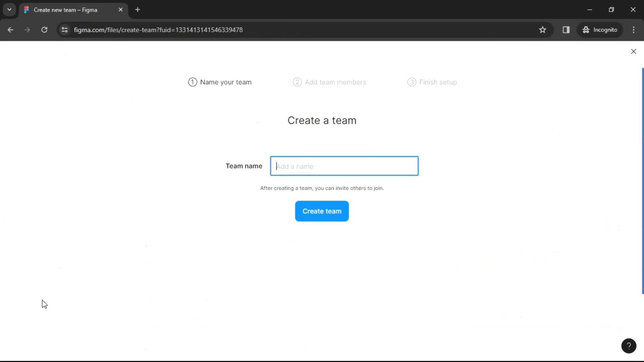Click the step 2 'Add team members' icon
The width and height of the screenshot is (644, 362).
click(297, 82)
